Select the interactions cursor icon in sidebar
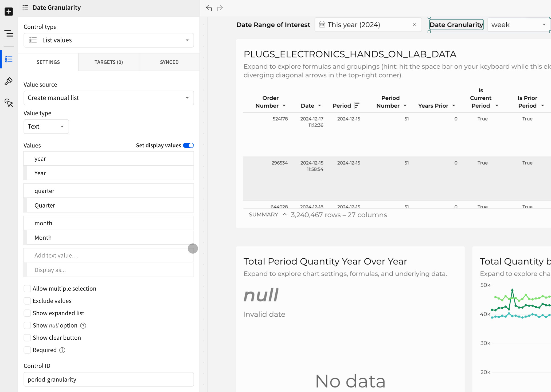The width and height of the screenshot is (551, 392). pos(9,103)
